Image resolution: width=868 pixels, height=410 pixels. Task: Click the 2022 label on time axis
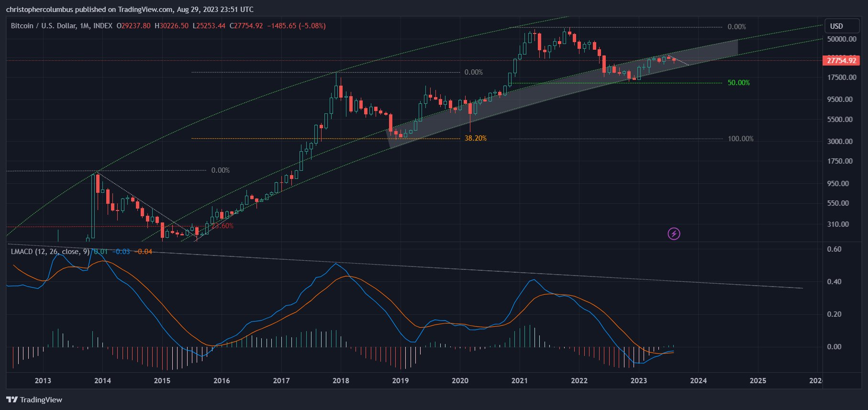(579, 381)
